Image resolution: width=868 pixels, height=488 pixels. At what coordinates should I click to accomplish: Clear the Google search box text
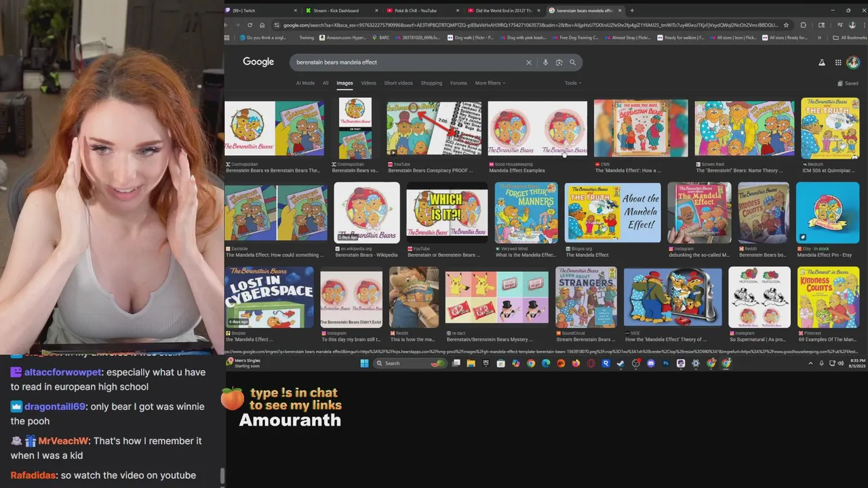529,62
